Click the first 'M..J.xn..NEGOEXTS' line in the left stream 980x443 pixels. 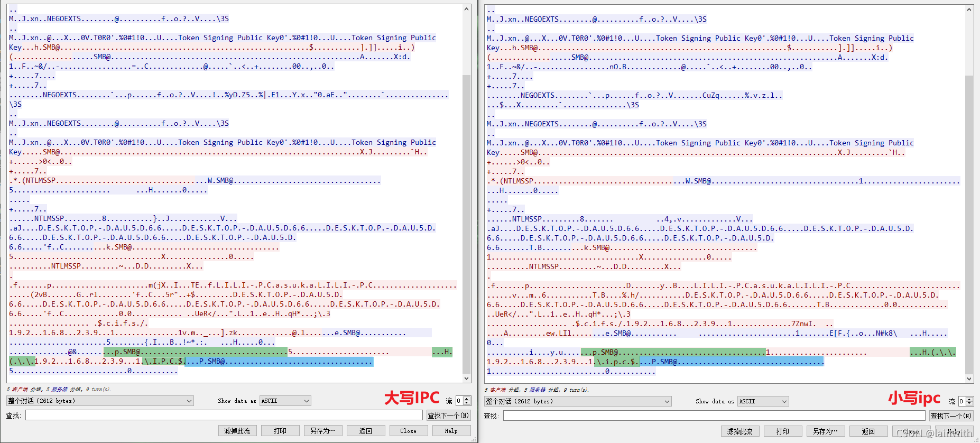tap(119, 19)
